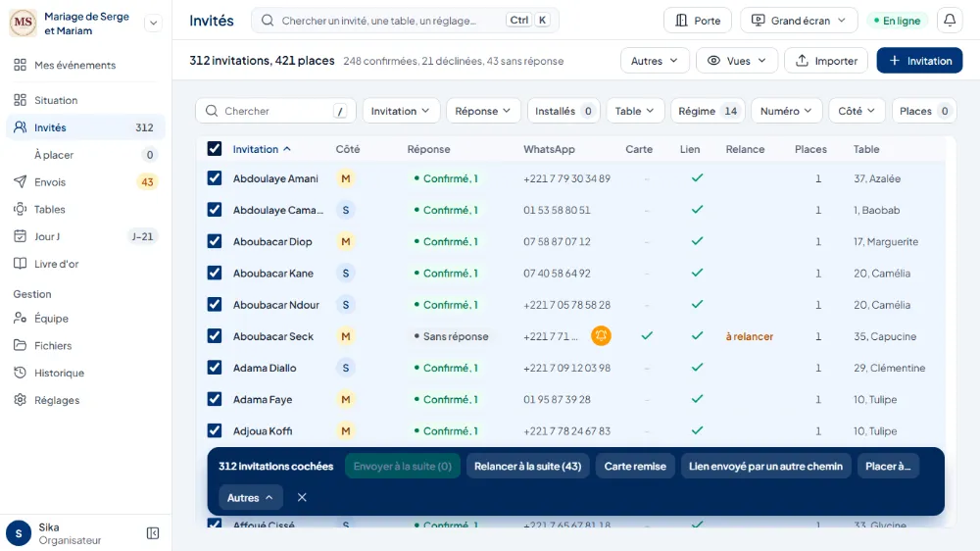The width and height of the screenshot is (980, 551).
Task: Open the Côté filter dropdown
Action: click(857, 111)
